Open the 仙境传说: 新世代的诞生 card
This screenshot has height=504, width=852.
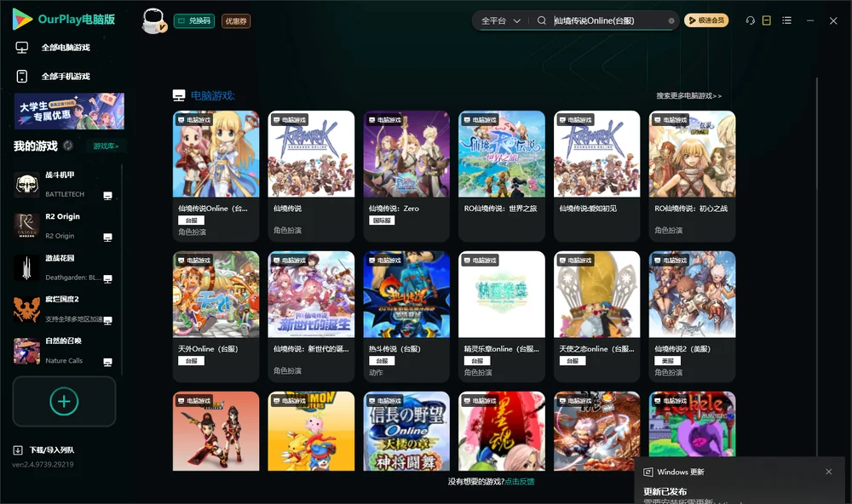pos(311,316)
